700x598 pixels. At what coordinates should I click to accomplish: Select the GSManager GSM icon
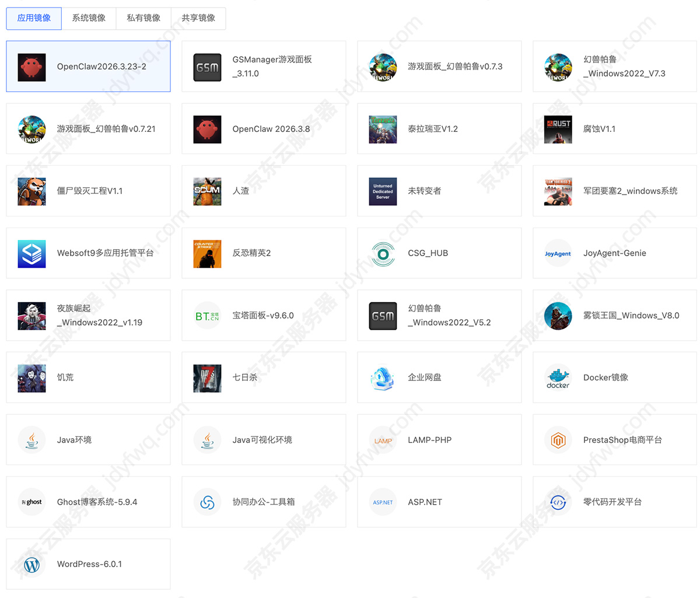(207, 67)
